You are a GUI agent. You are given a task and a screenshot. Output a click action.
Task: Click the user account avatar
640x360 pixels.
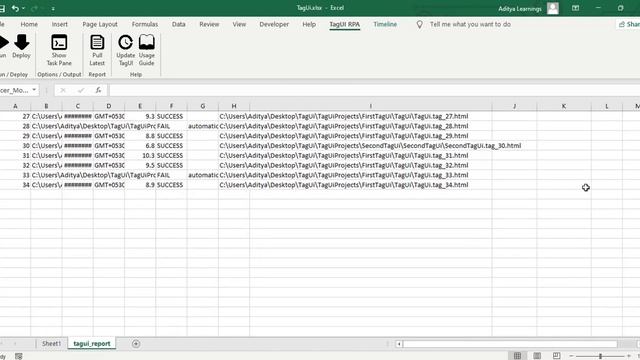click(x=553, y=8)
